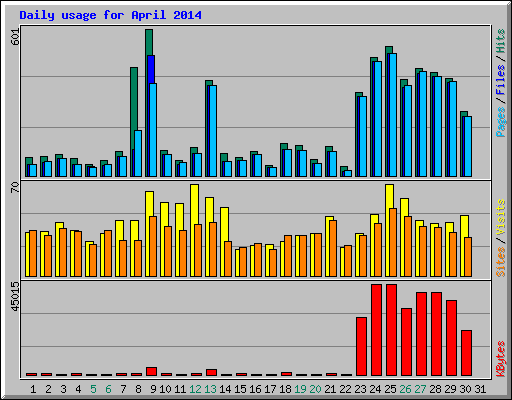The height and width of the screenshot is (400, 512).
Task: Select the small red KBytes bar for day 9
Action: click(151, 372)
